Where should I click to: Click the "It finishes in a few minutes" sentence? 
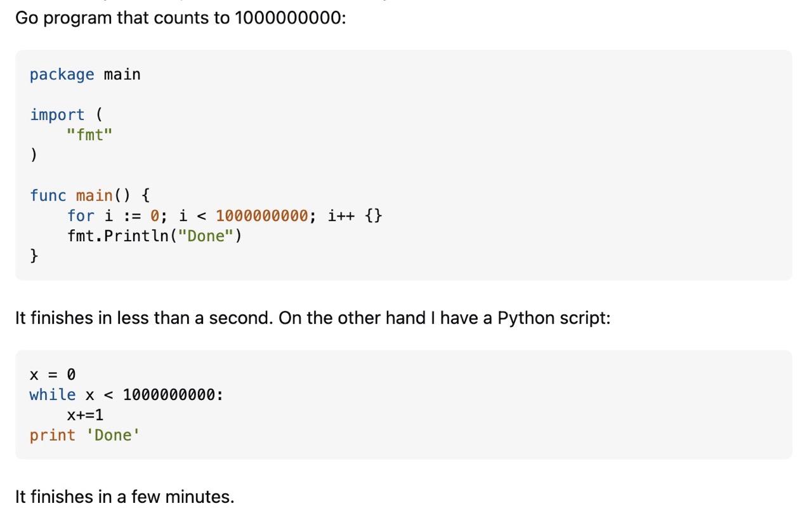(124, 496)
